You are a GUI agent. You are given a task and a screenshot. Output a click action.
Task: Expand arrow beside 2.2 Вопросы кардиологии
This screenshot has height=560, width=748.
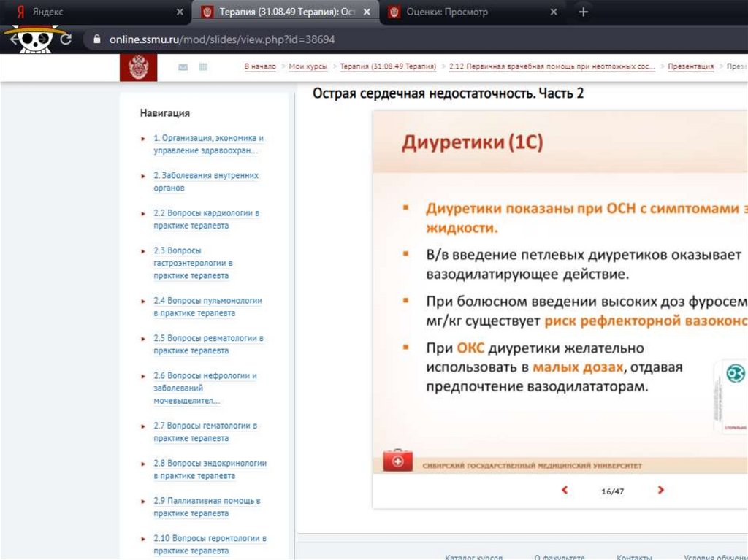[x=143, y=214]
